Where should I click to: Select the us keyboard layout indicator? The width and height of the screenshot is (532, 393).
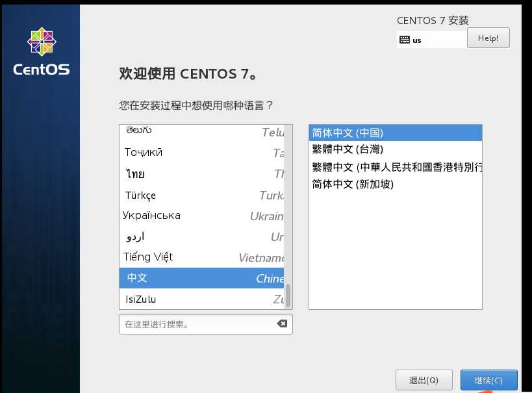pos(431,40)
